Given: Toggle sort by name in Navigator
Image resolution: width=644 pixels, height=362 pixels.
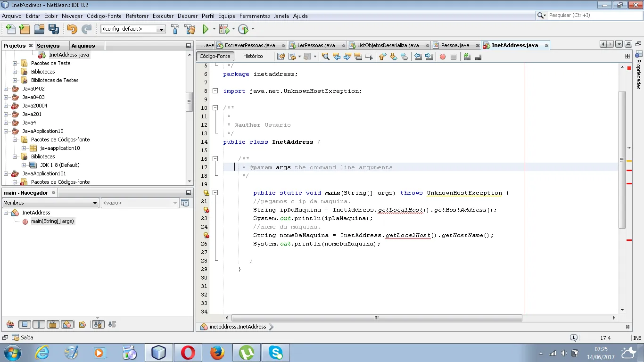Looking at the screenshot, I should point(98,324).
